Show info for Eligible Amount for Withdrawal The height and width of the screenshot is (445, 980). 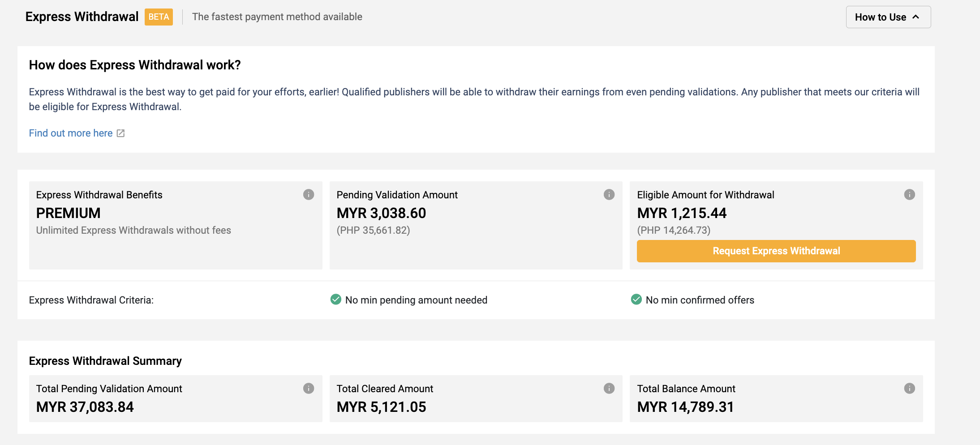click(x=910, y=194)
